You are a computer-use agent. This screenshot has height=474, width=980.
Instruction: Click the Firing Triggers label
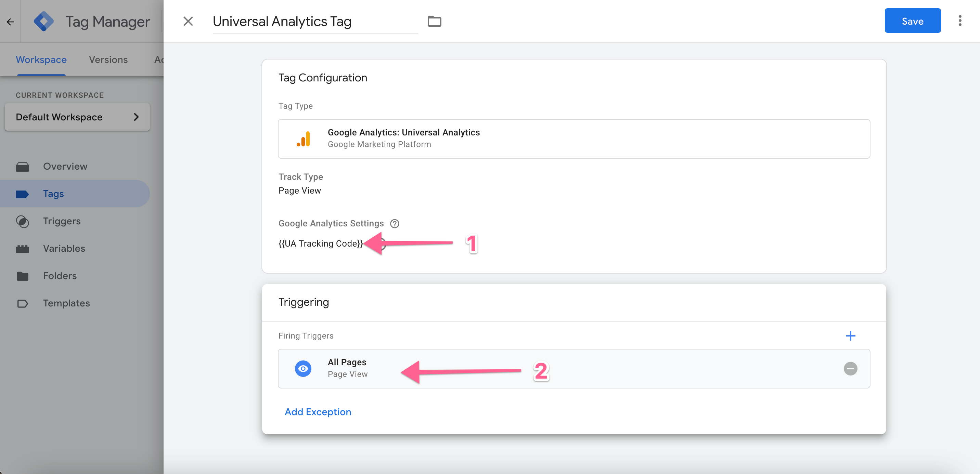(x=306, y=335)
